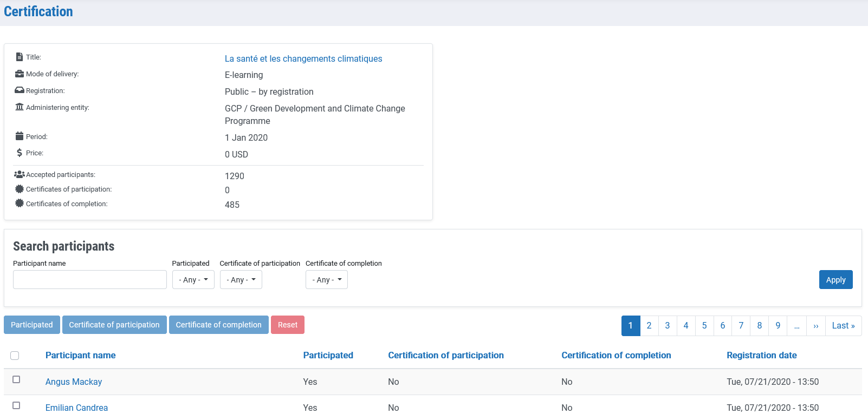868x420 pixels.
Task: Click the Certificate of participation bulk button
Action: (x=114, y=325)
